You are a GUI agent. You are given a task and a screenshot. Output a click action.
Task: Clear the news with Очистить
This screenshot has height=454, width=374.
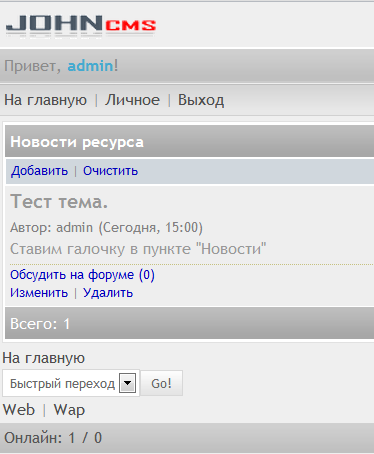(x=110, y=171)
